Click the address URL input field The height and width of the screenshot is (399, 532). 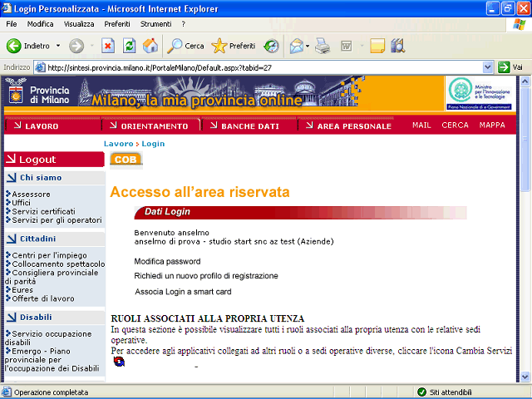point(263,67)
